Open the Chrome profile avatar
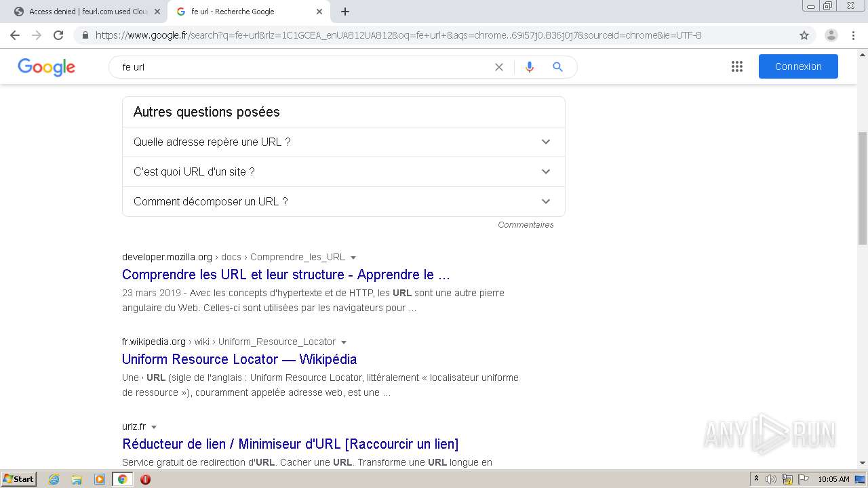 (831, 35)
